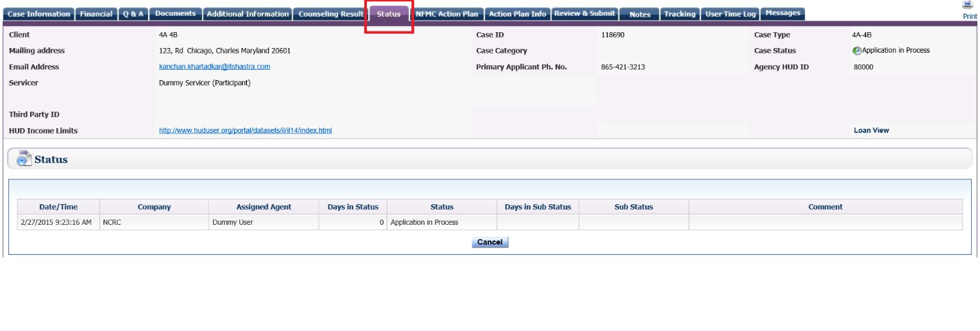Open the Messages tab
Image resolution: width=980 pixels, height=331 pixels.
782,14
